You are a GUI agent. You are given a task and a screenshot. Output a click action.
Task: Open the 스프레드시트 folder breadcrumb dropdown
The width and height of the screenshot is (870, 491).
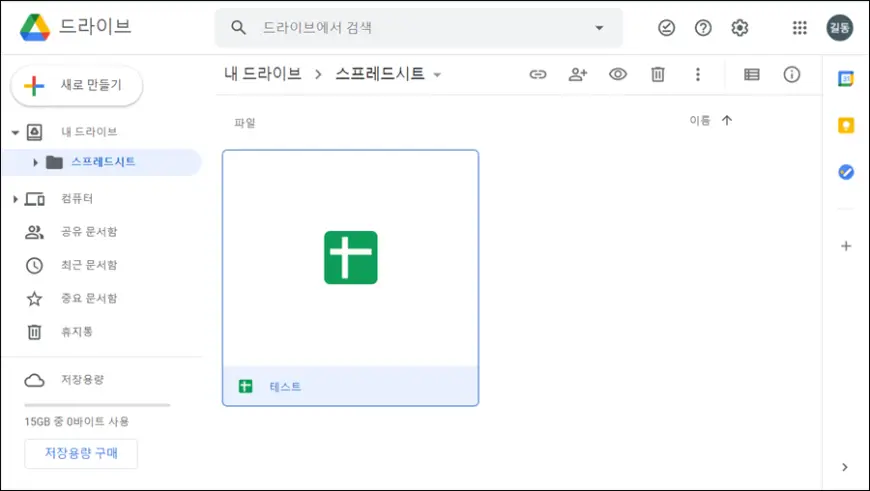(x=437, y=75)
